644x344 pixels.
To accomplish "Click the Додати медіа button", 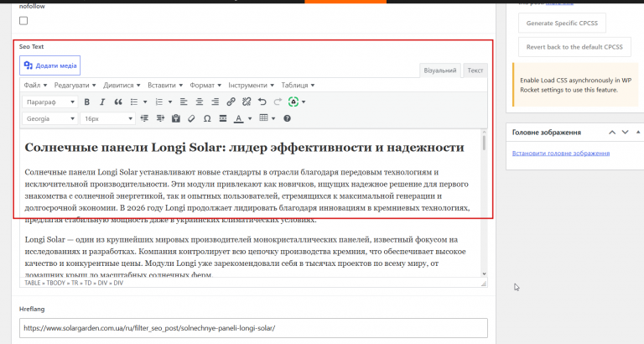I will (x=49, y=65).
